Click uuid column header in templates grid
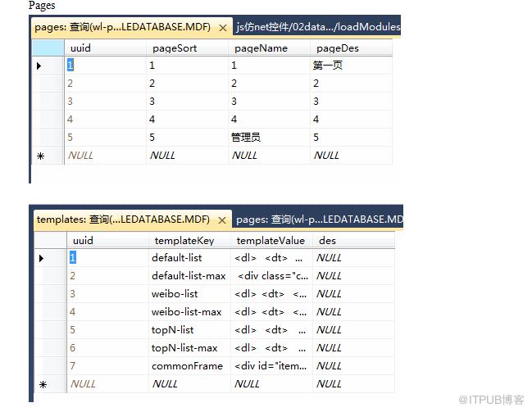This screenshot has width=532, height=412. [107, 241]
